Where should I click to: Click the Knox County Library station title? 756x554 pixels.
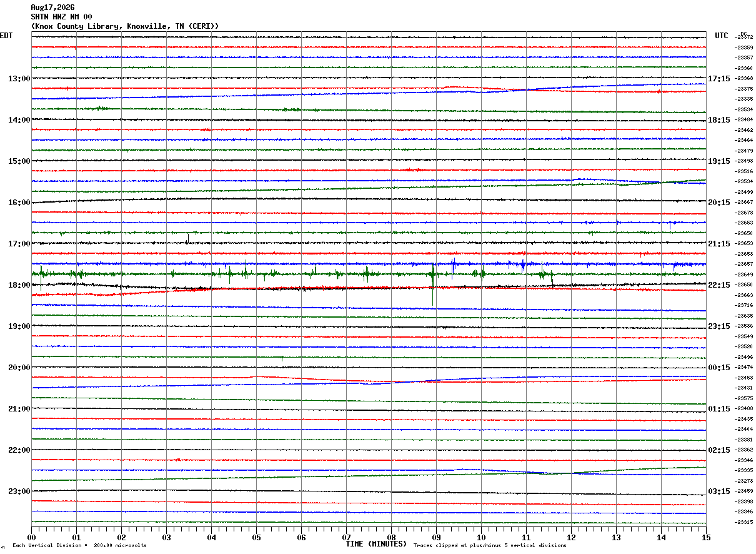tap(125, 26)
